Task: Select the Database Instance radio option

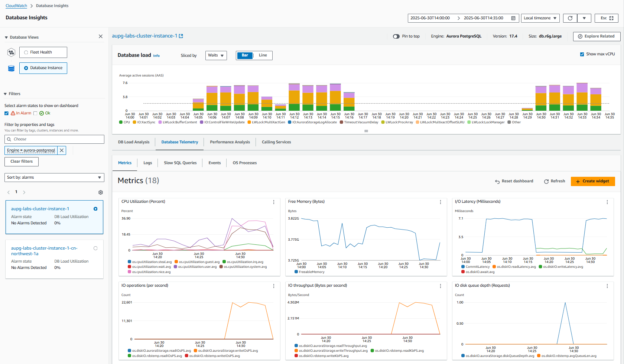Action: (26, 68)
